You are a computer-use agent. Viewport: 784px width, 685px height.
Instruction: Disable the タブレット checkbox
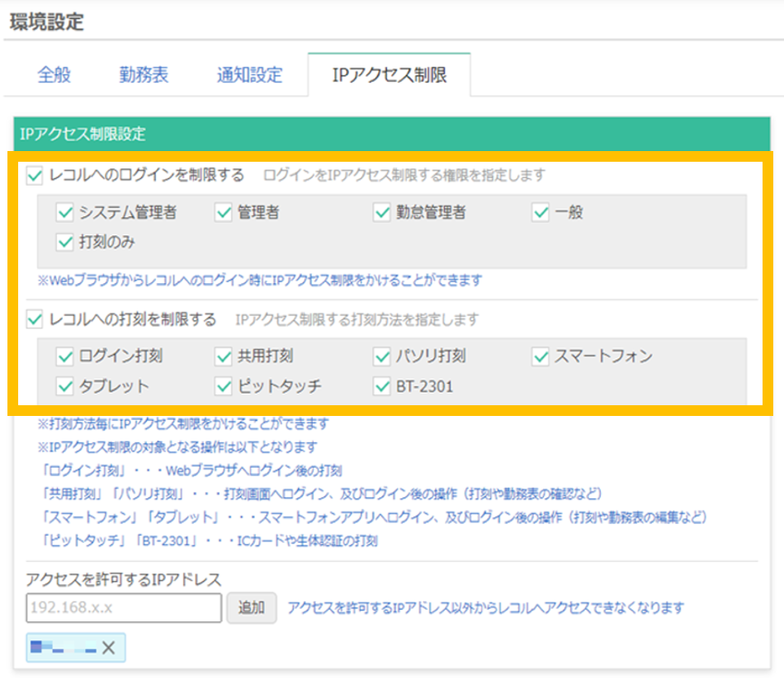(x=64, y=386)
